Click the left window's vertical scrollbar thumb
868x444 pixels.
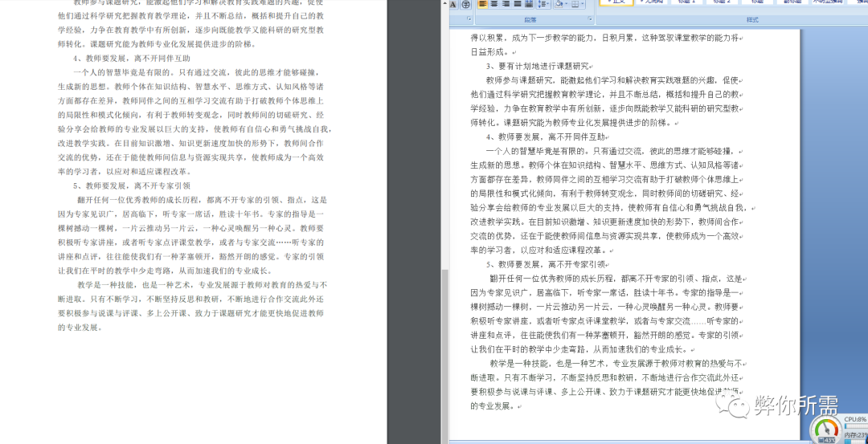point(445,356)
